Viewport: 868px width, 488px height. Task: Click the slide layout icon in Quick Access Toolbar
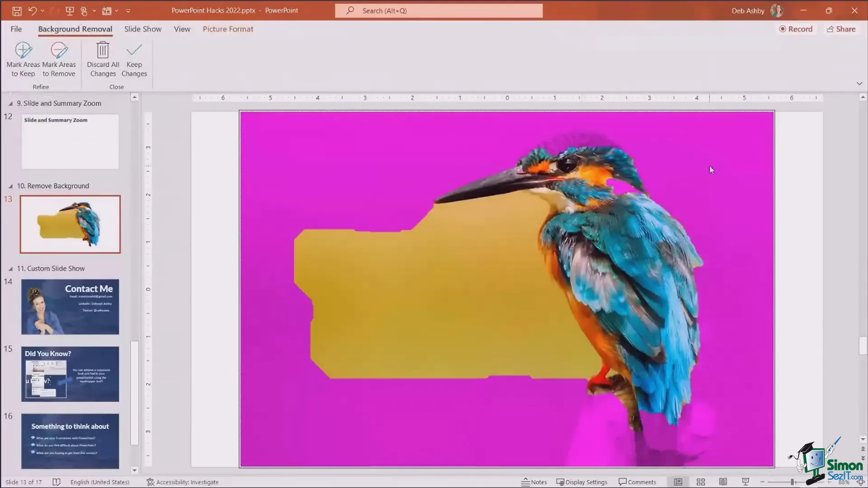point(107,11)
